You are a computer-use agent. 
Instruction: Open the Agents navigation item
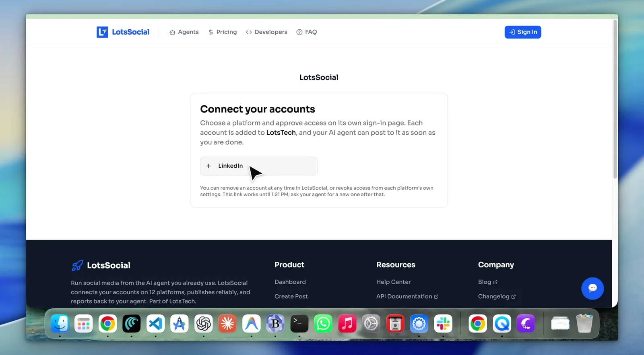coord(184,32)
